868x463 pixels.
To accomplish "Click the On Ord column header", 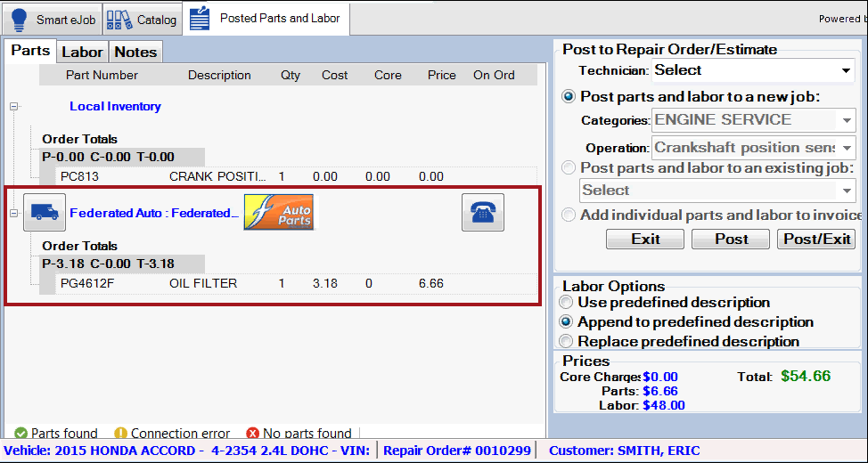I will 494,75.
